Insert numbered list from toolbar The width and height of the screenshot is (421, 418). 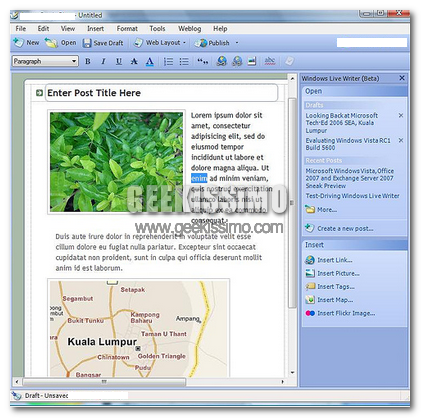(x=168, y=61)
